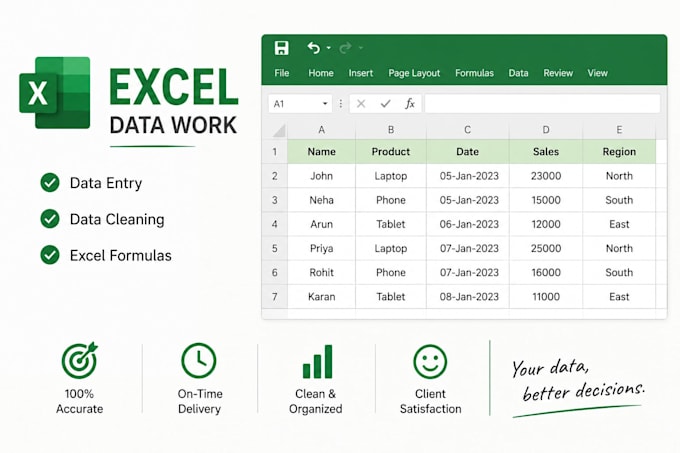The image size is (680, 453).
Task: Open the File menu
Action: point(281,73)
